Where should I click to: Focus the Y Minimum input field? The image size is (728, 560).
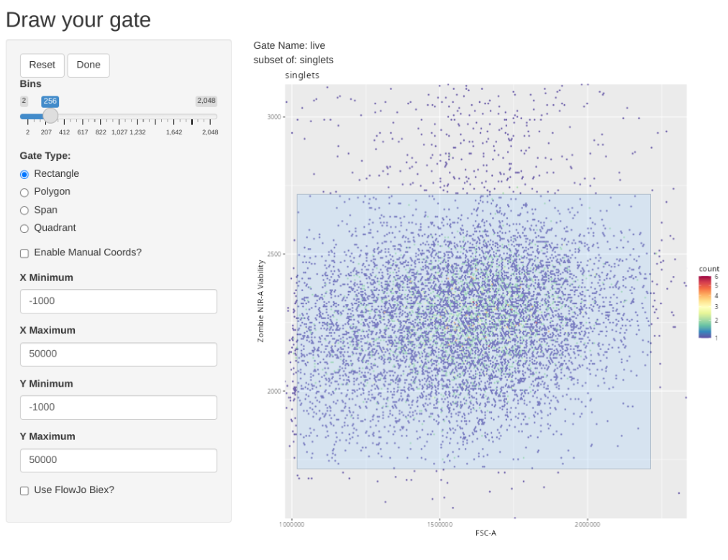point(119,407)
